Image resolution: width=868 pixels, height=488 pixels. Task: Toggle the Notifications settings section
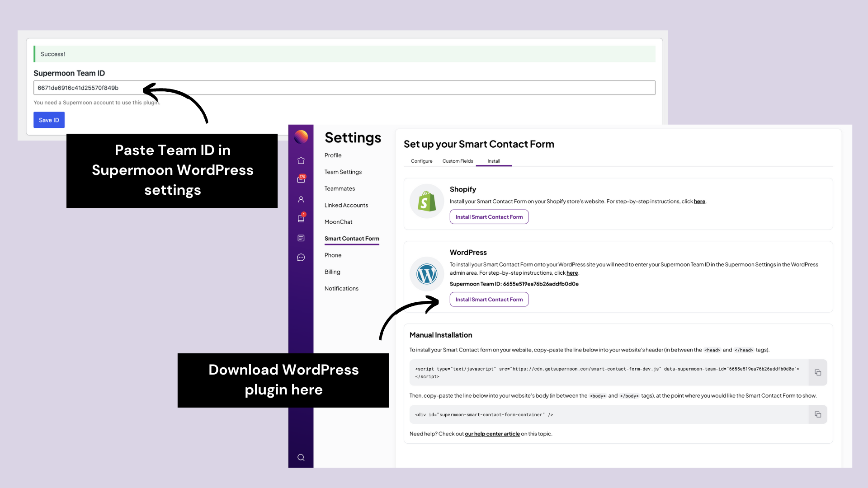point(342,288)
